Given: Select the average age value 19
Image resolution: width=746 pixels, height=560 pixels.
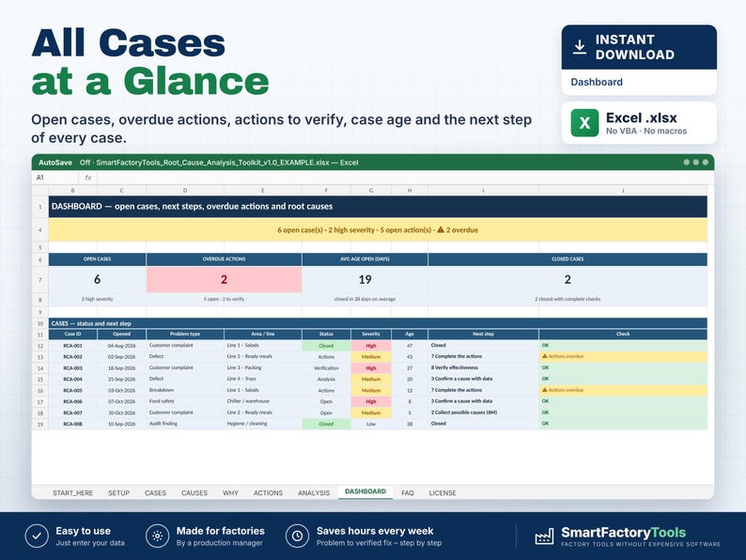Looking at the screenshot, I should tap(365, 279).
